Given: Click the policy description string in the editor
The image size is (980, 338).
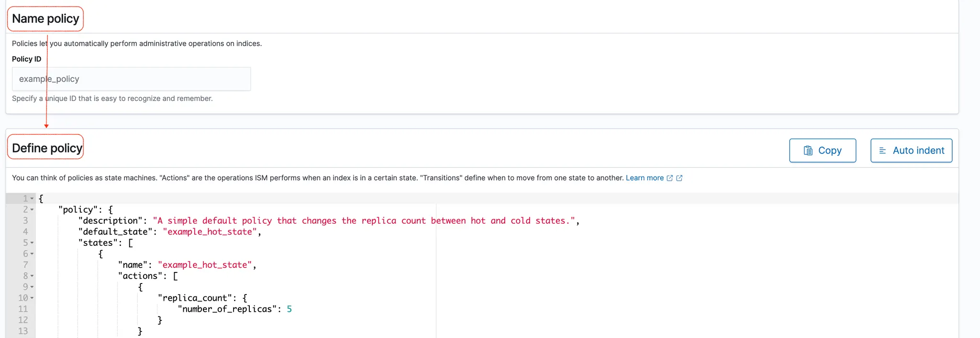Looking at the screenshot, I should point(364,221).
